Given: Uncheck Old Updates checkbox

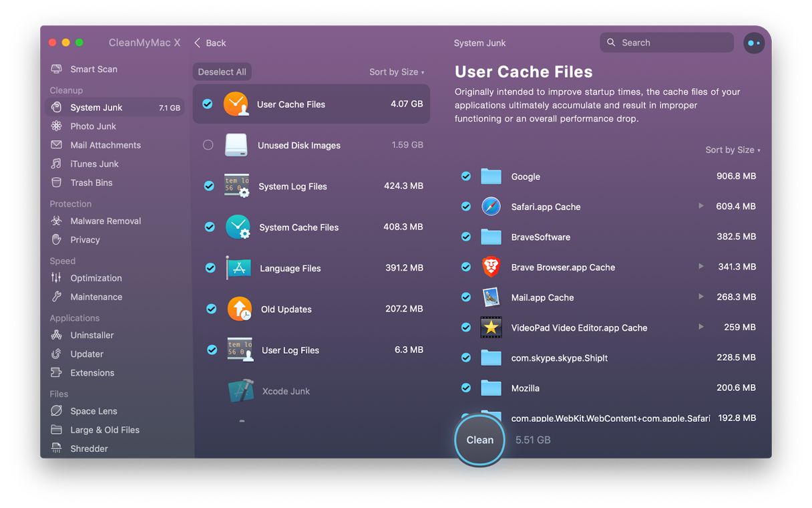Looking at the screenshot, I should click(x=211, y=309).
